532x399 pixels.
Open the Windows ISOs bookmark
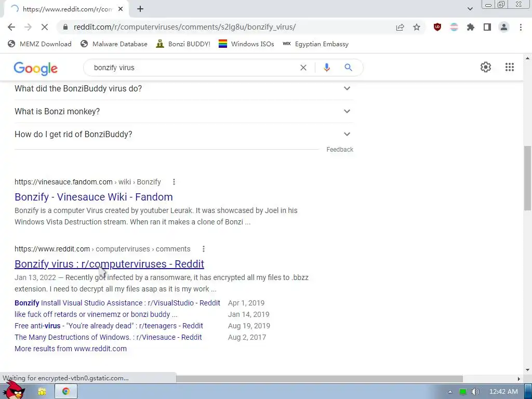pyautogui.click(x=246, y=44)
